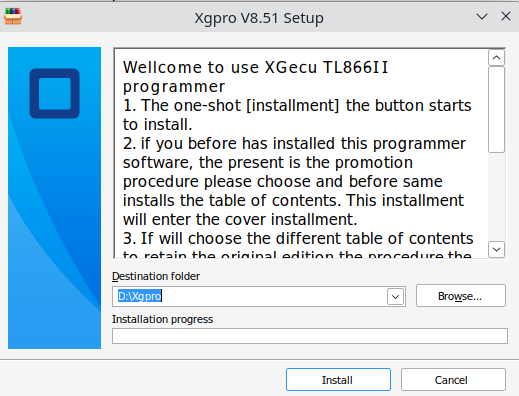The height and width of the screenshot is (396, 519).
Task: Click the welcome text paragraph about promotion procedure
Action: [294, 181]
